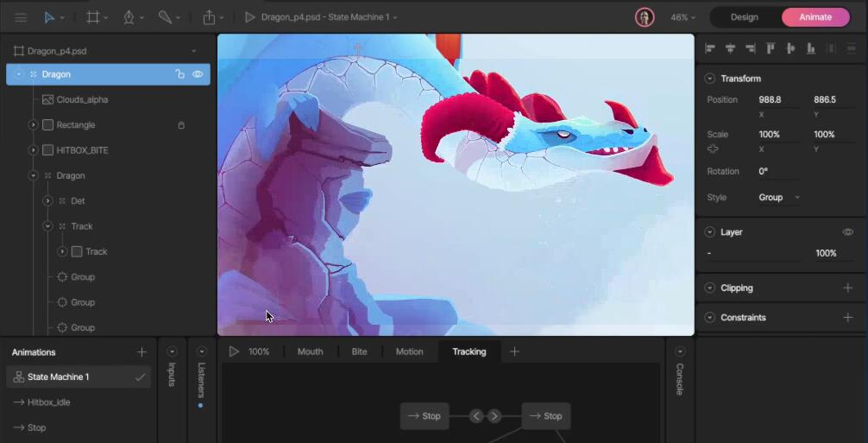868x443 pixels.
Task: Click the Rotation field showing 0°
Action: point(779,172)
